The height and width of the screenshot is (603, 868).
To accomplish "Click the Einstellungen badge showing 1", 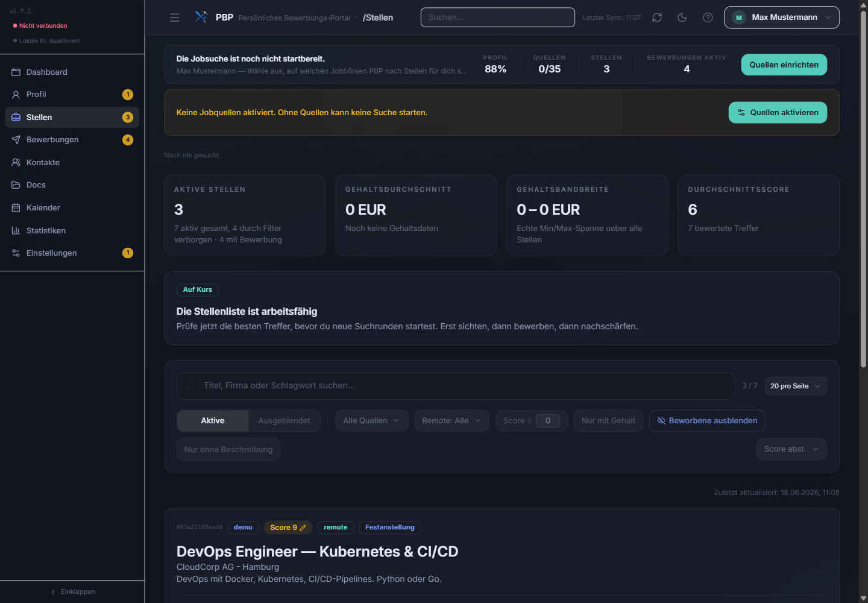I will point(128,253).
